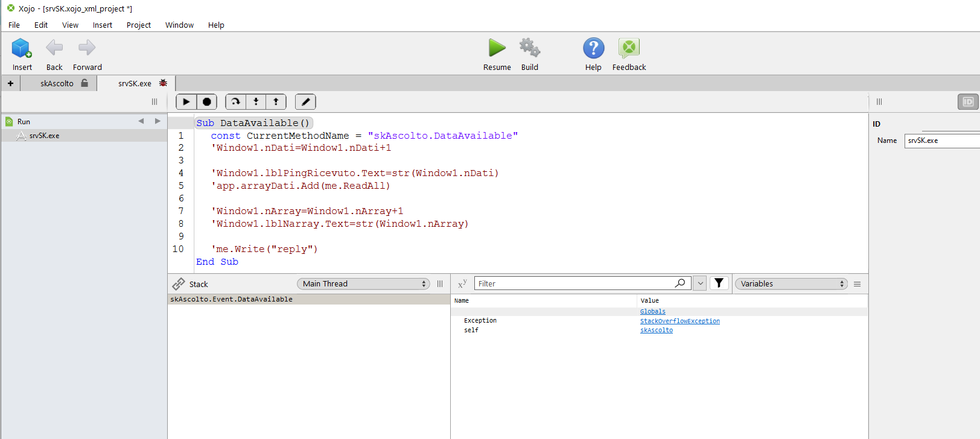Open the File menu
The image size is (980, 439).
pos(14,25)
